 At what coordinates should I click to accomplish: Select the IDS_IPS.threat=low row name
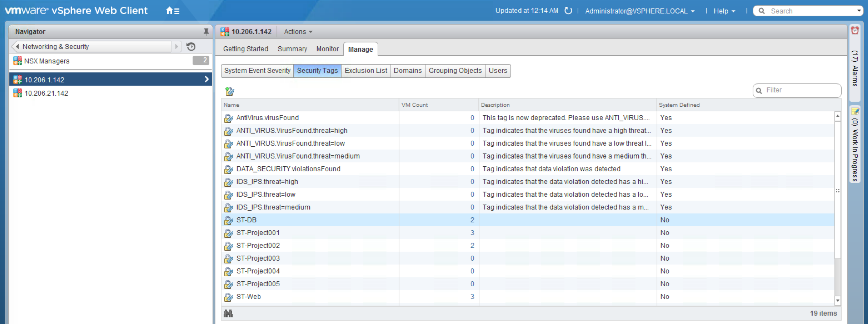point(266,195)
